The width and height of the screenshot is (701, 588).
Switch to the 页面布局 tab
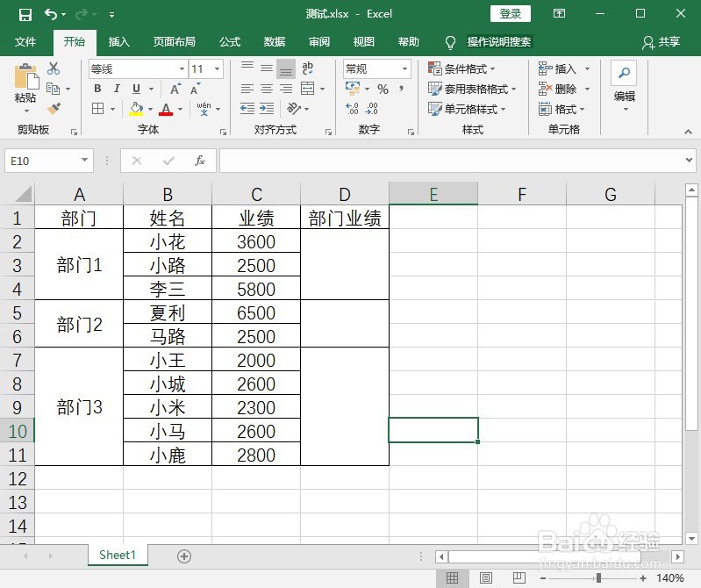click(175, 42)
